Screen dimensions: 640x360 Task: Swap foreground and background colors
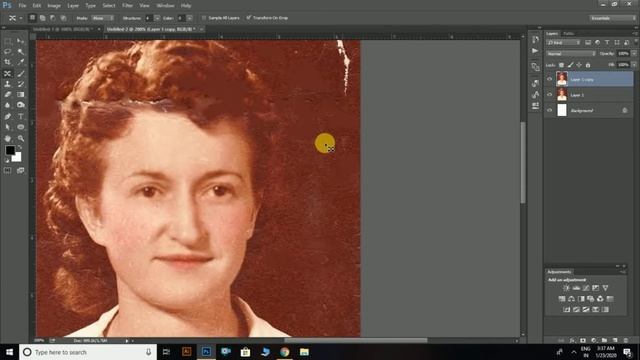coord(20,147)
